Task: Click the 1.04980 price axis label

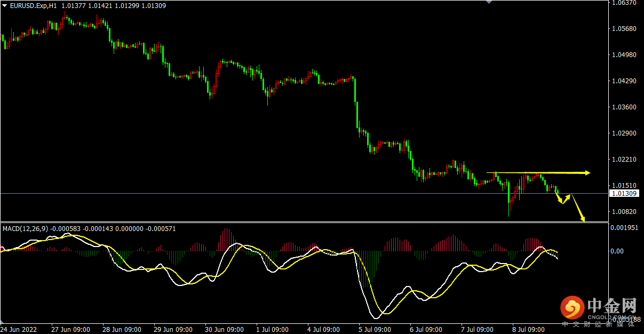Action: pyautogui.click(x=625, y=55)
